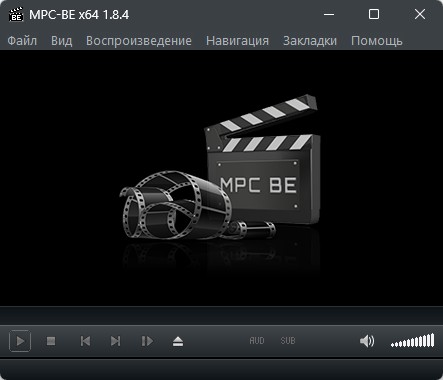Open the Вид menu
Viewport: 443px width, 380px height.
point(61,41)
